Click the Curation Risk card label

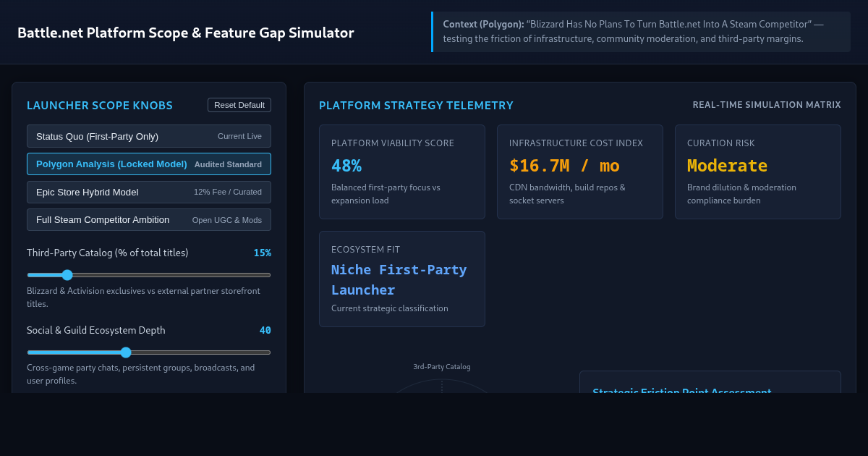tap(721, 143)
